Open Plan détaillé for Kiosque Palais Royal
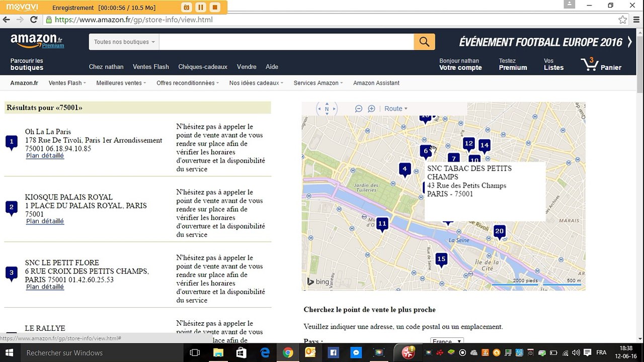The height and width of the screenshot is (362, 644). tap(45, 221)
